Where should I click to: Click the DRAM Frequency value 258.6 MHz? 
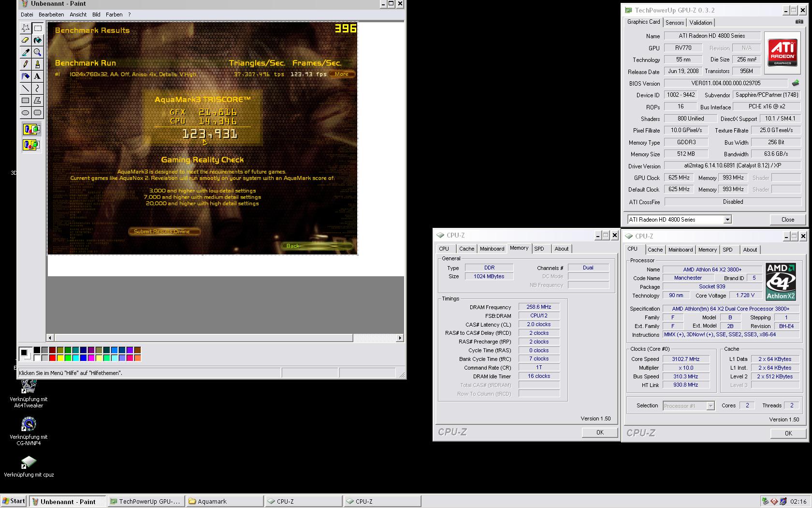pyautogui.click(x=539, y=307)
